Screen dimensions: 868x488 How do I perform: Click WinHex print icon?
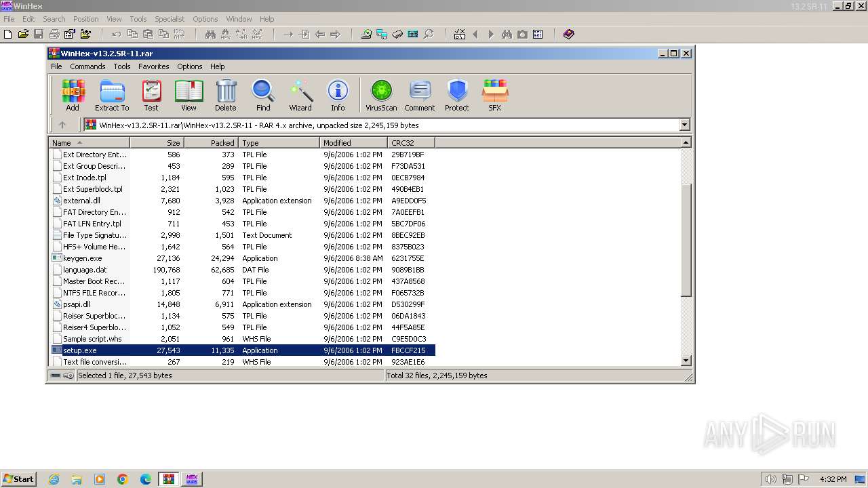click(54, 34)
